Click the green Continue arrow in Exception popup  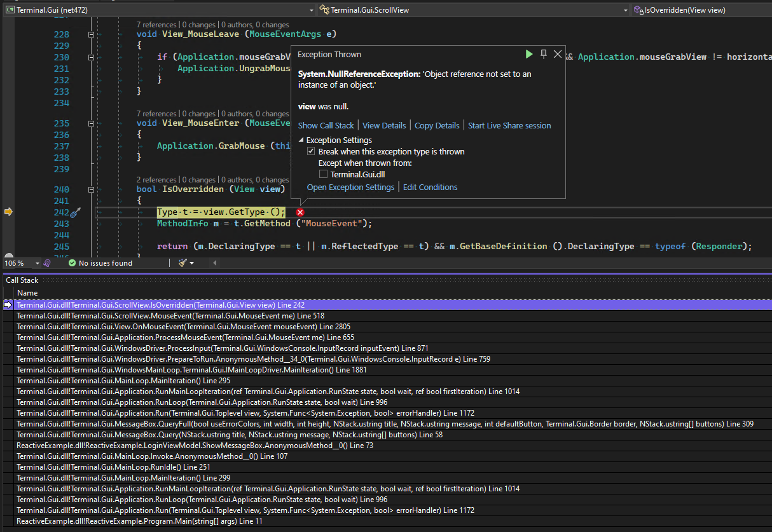tap(529, 55)
